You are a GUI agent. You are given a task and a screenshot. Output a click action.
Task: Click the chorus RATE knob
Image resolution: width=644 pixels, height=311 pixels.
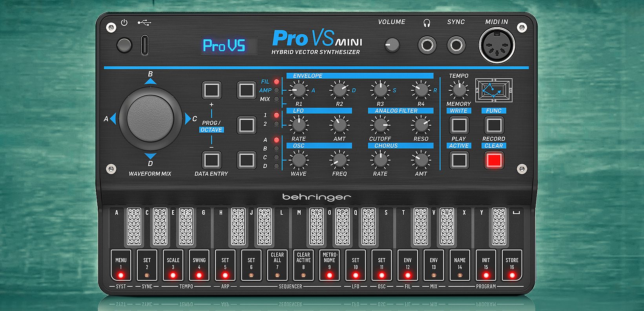(380, 160)
